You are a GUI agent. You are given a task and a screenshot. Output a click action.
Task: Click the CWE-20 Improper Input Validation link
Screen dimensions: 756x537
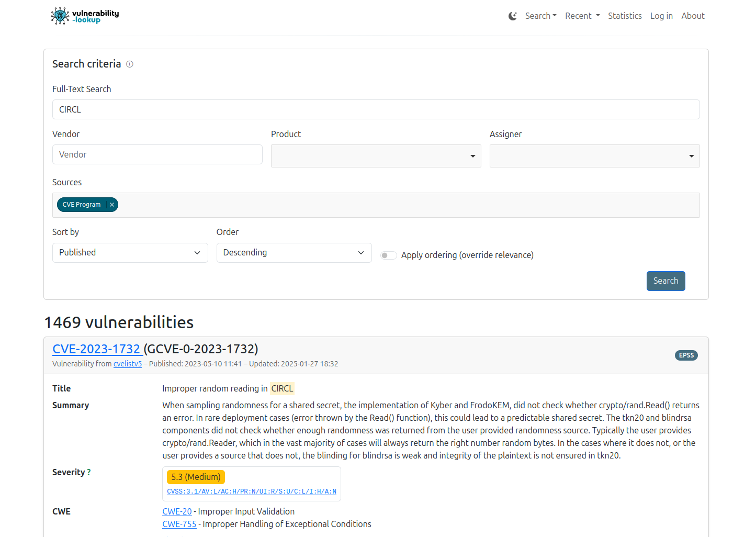pyautogui.click(x=177, y=511)
